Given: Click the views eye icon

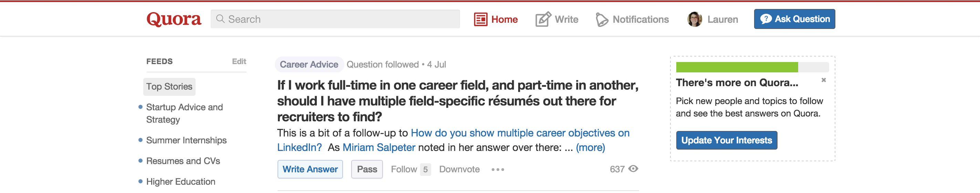Looking at the screenshot, I should coord(633,169).
